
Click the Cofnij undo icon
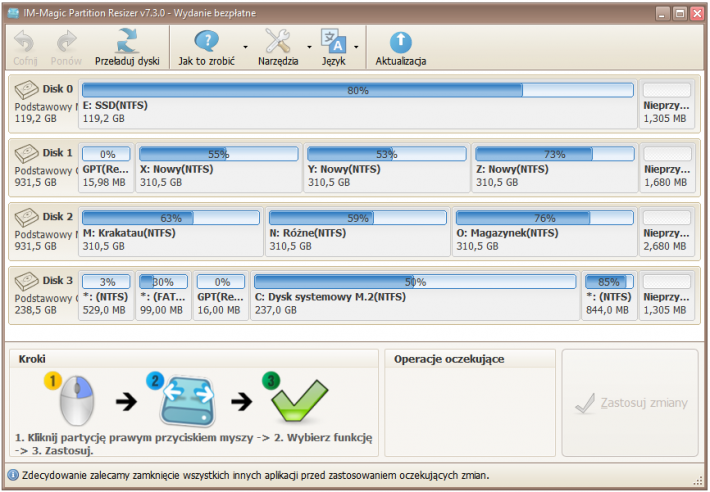tap(24, 42)
